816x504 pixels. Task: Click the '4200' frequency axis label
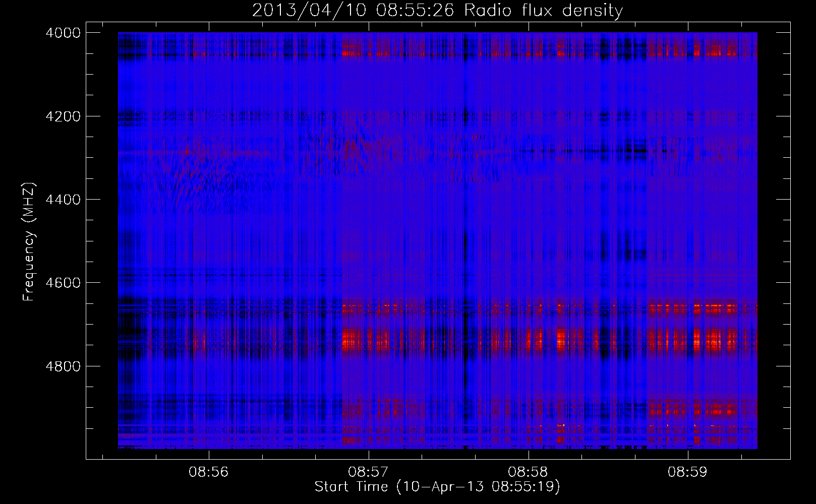click(x=63, y=116)
